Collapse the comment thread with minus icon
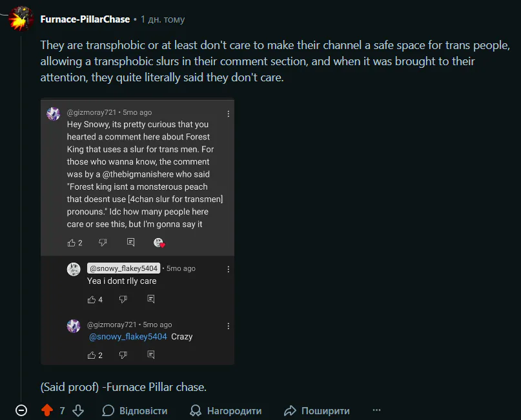 tap(21, 410)
